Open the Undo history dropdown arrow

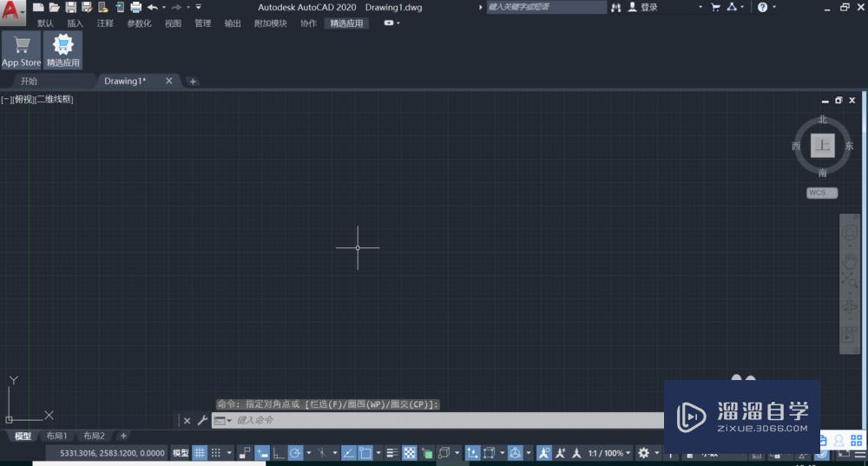pos(164,7)
